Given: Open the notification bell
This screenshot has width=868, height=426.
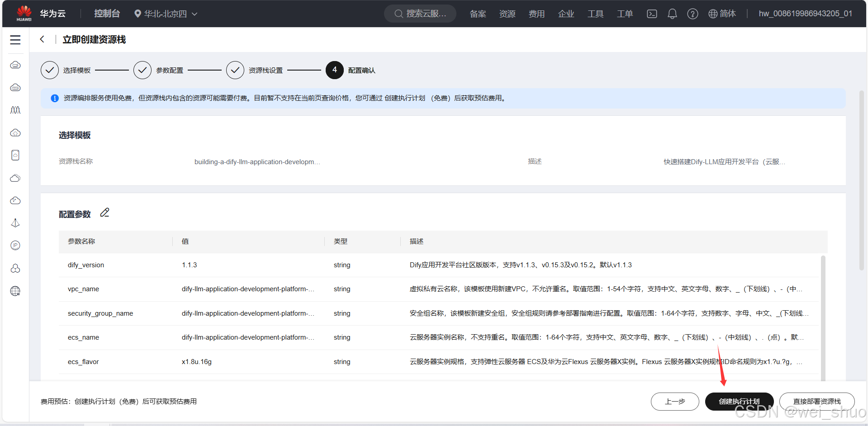Looking at the screenshot, I should click(672, 14).
